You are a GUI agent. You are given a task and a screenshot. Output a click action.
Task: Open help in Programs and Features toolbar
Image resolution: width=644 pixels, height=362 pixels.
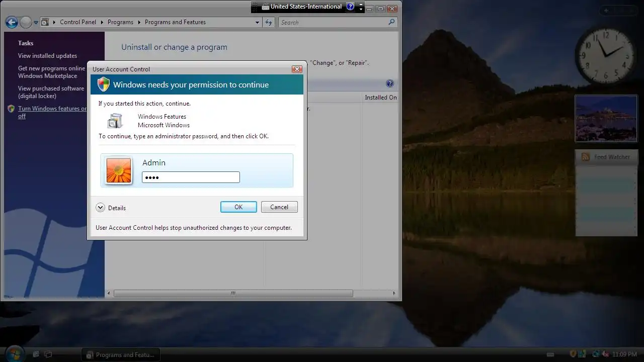pos(389,83)
